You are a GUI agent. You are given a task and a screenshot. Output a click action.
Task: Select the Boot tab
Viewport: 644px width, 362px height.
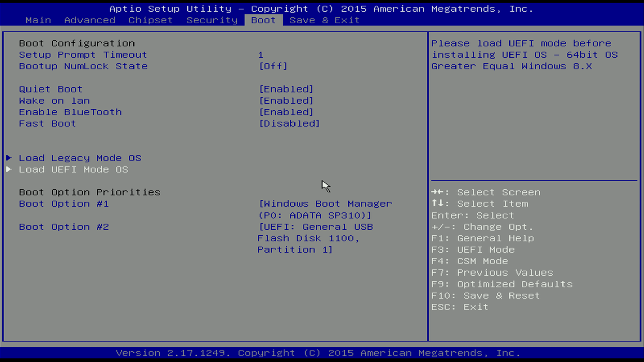(263, 20)
